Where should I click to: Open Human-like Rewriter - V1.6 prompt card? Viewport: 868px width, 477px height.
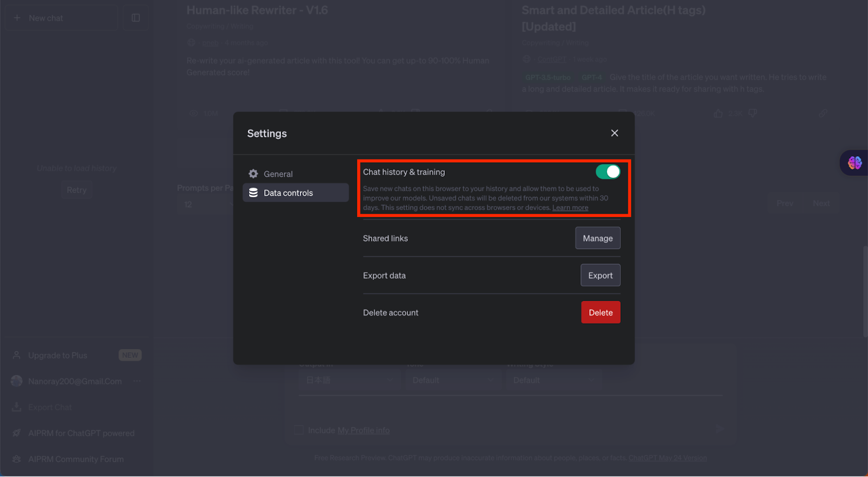click(257, 10)
